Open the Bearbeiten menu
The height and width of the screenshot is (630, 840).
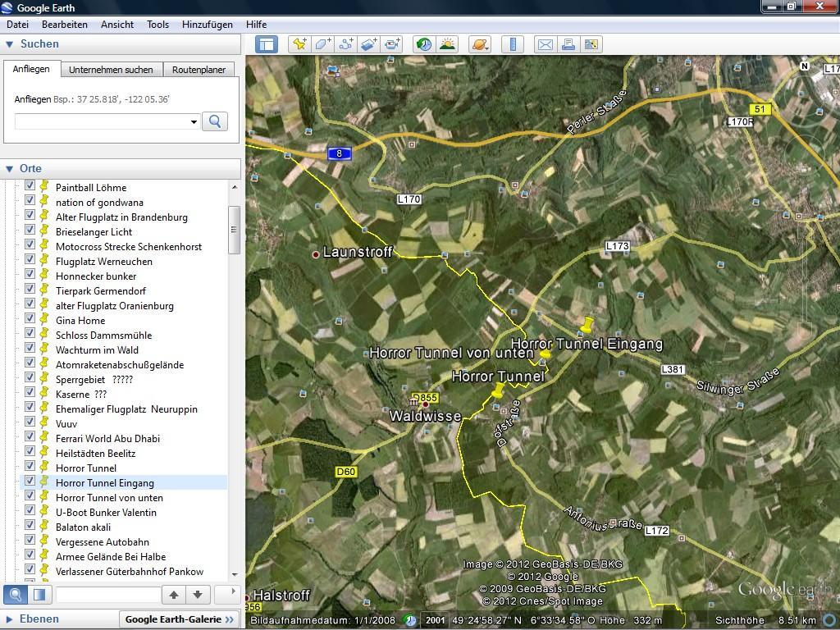pos(65,25)
